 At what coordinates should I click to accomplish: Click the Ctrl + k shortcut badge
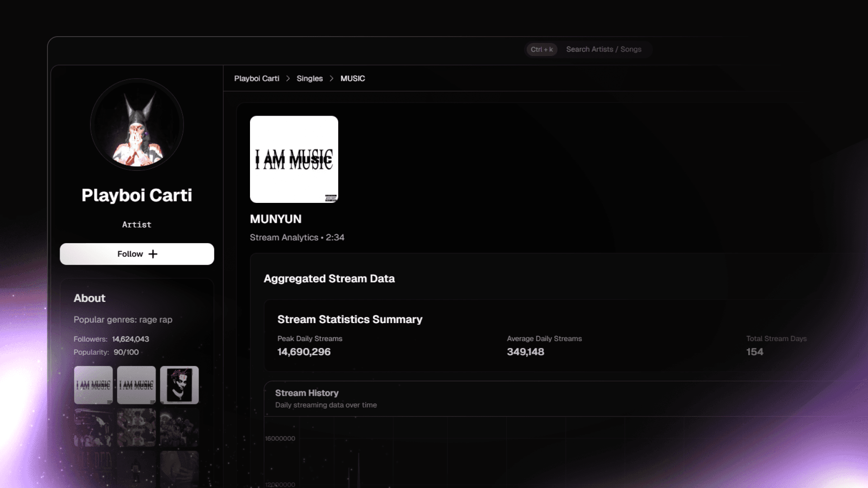click(542, 49)
